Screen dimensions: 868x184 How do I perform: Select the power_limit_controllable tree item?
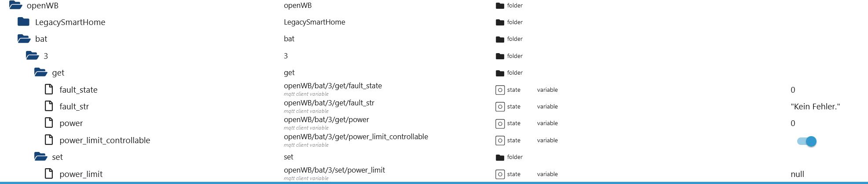tap(105, 140)
